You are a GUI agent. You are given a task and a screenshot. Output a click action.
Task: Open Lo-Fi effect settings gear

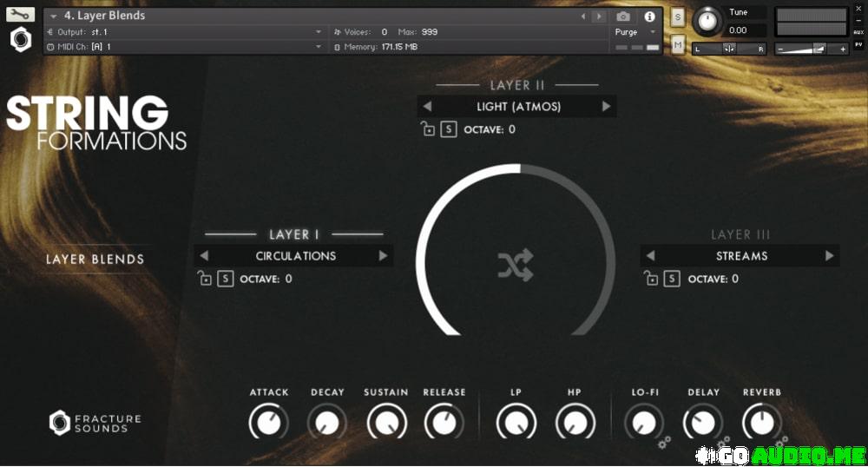pyautogui.click(x=664, y=442)
